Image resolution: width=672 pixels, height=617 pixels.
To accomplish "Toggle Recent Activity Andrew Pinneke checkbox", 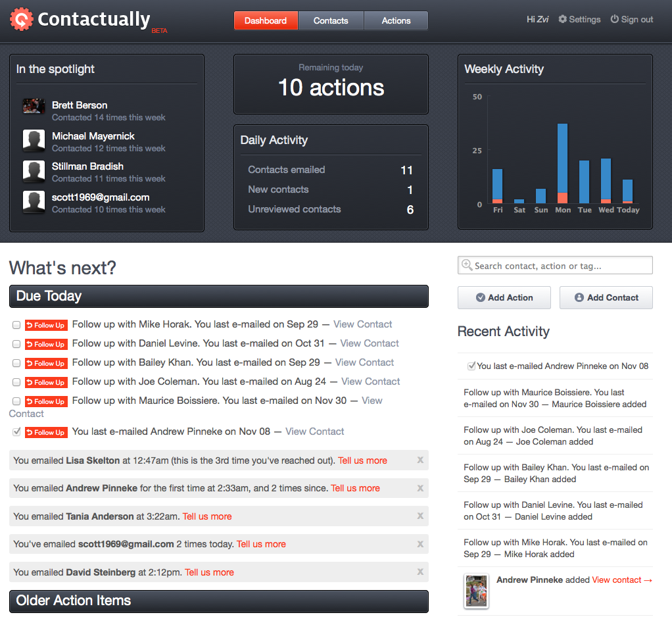I will pos(471,366).
